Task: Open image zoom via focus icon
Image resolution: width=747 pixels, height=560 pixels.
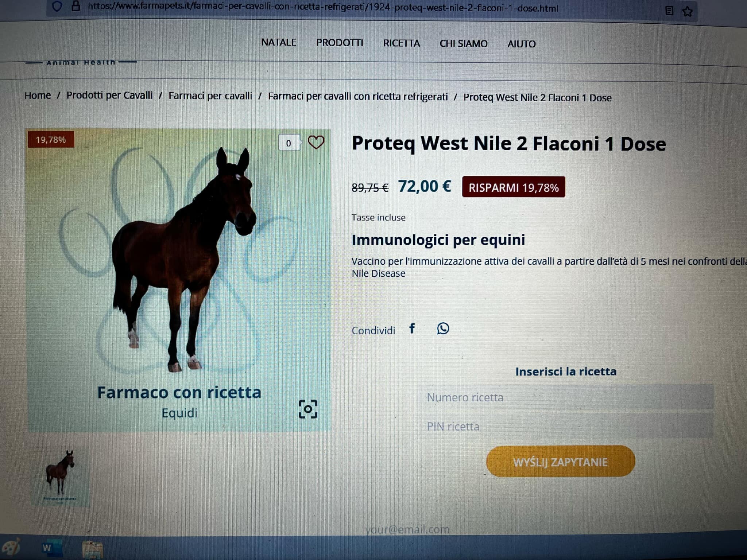Action: pyautogui.click(x=308, y=409)
